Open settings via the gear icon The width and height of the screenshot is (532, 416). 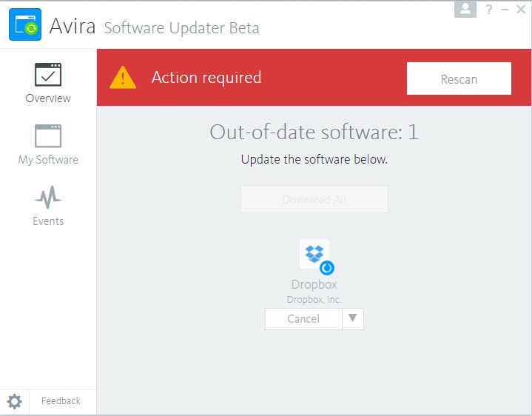click(x=15, y=401)
